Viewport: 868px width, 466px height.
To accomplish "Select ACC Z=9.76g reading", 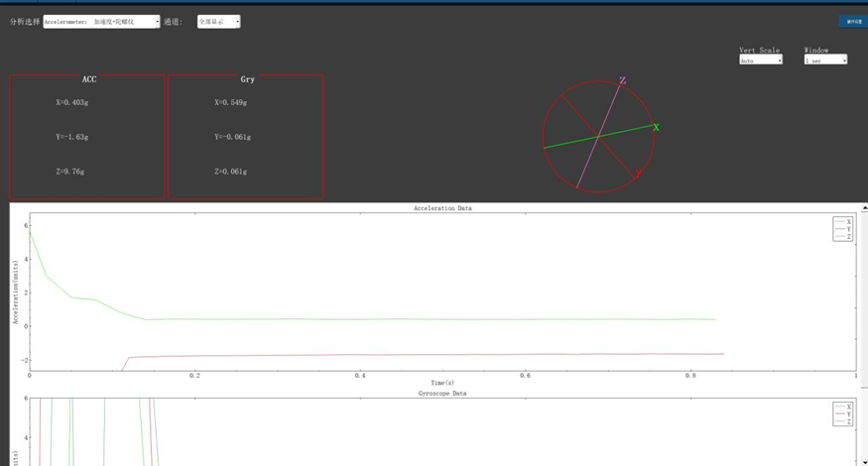I will pos(70,172).
